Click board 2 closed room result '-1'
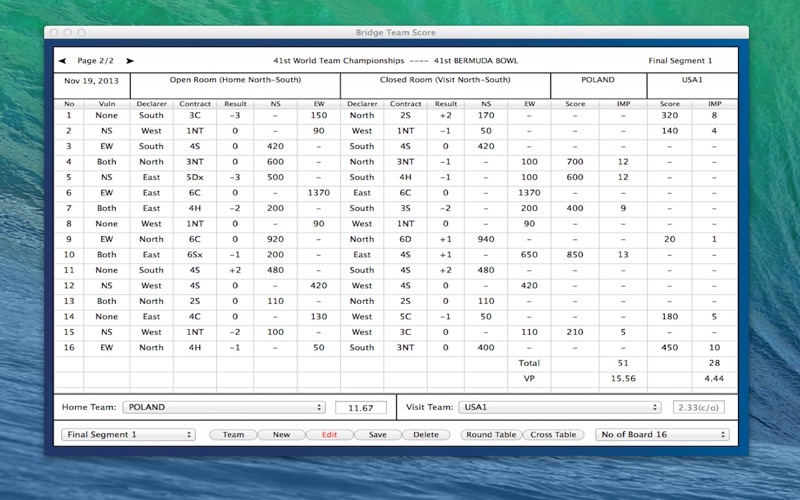The width and height of the screenshot is (800, 500). 445,131
